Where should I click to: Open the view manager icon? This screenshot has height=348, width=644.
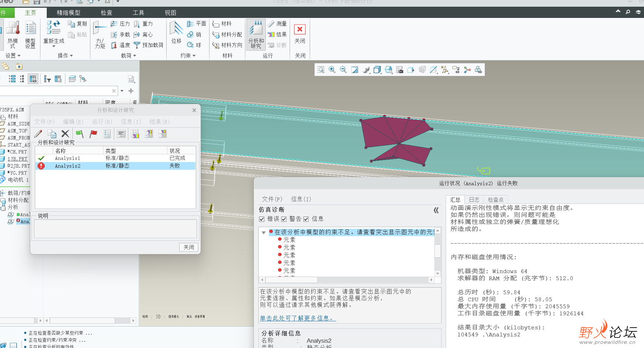[388, 70]
